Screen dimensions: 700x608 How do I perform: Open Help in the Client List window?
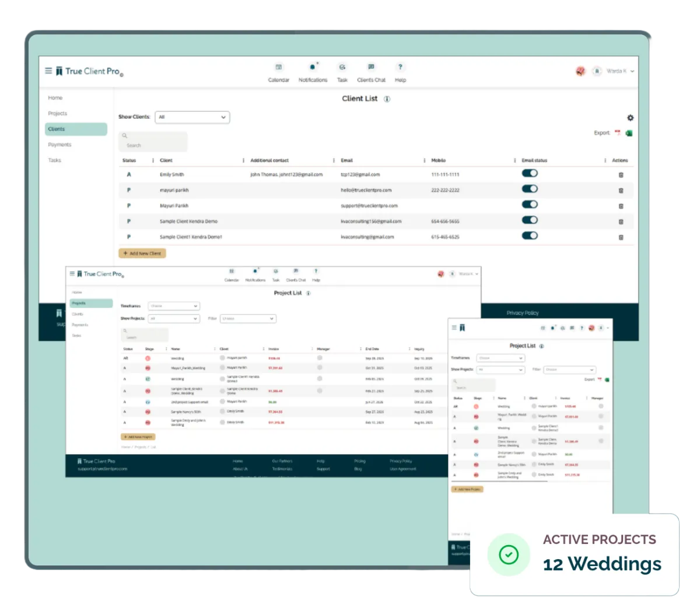[x=400, y=73]
